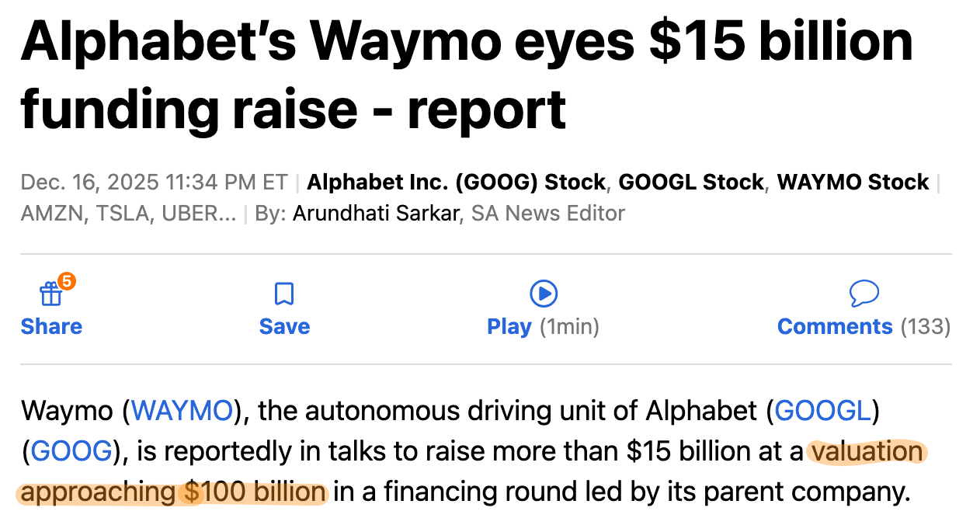This screenshot has width=980, height=525.
Task: Click the bookmark save icon
Action: 284,294
